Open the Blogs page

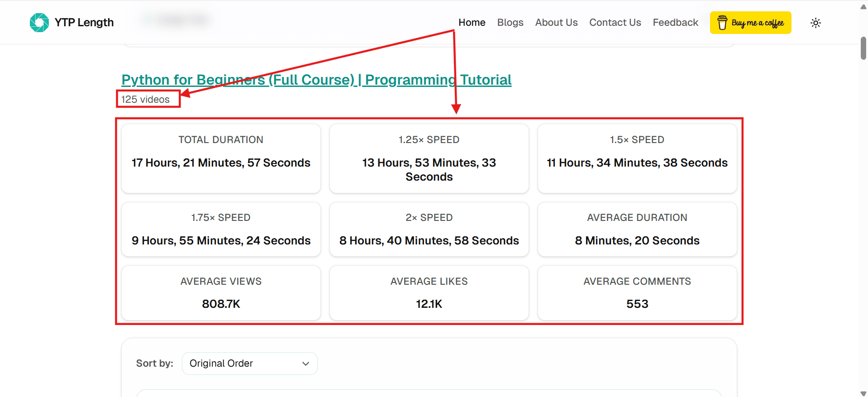(510, 23)
